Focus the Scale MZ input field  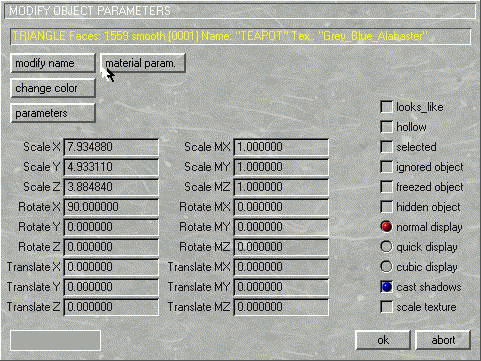281,187
